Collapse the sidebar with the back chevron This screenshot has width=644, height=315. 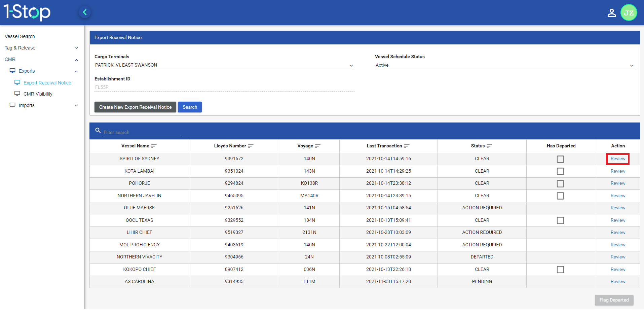click(x=85, y=12)
